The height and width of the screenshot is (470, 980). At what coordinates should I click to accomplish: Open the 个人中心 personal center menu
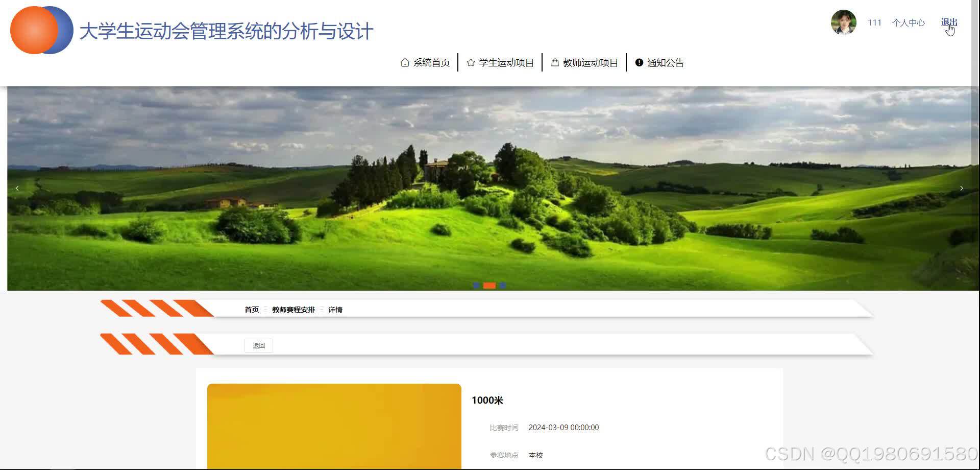pyautogui.click(x=908, y=22)
